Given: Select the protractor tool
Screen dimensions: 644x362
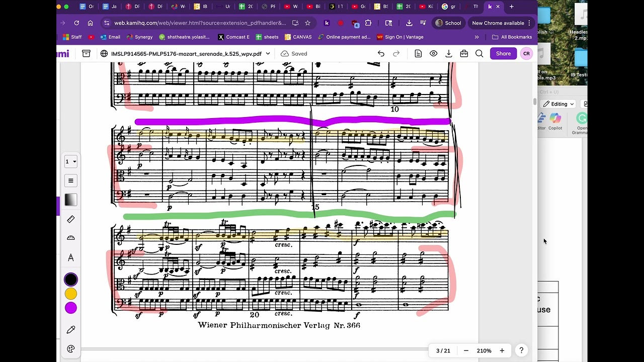Looking at the screenshot, I should click(70, 238).
